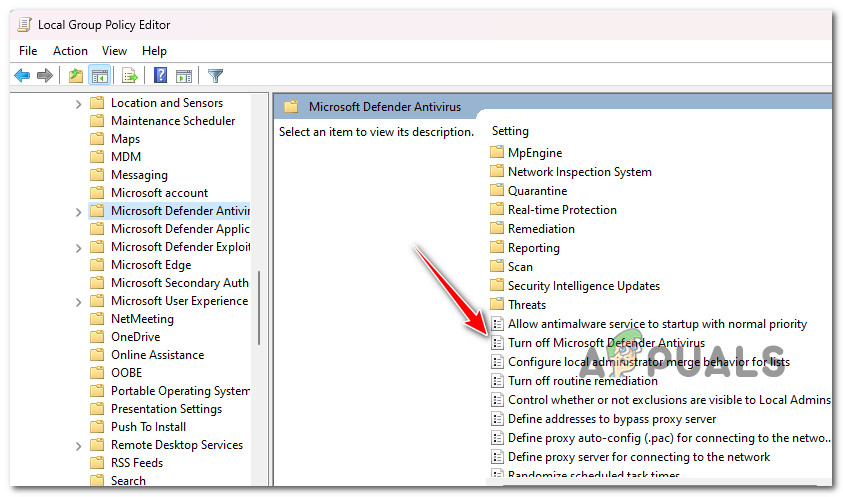Select Portable Operating System in the tree
The image size is (843, 497).
click(x=180, y=390)
